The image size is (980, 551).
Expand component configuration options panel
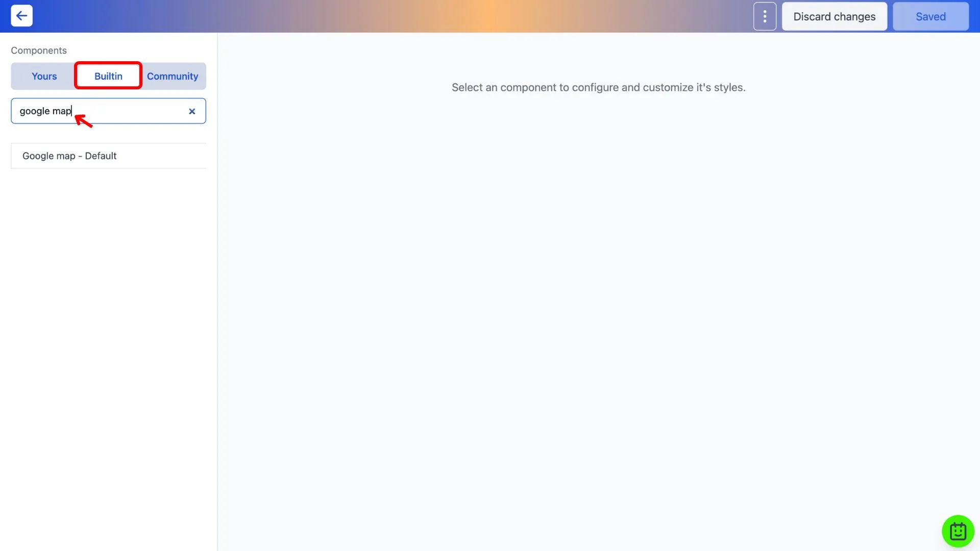pyautogui.click(x=765, y=16)
